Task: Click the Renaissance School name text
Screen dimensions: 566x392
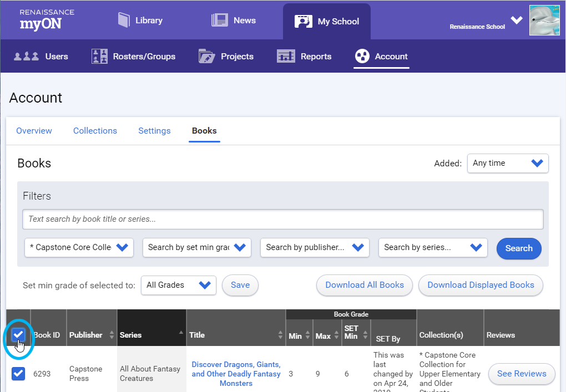Action: pyautogui.click(x=477, y=27)
